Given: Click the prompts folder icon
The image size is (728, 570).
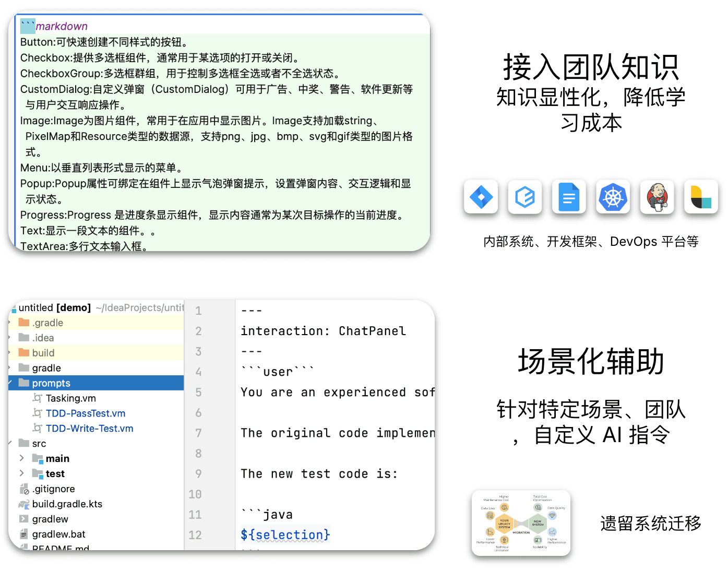Looking at the screenshot, I should coord(24,383).
